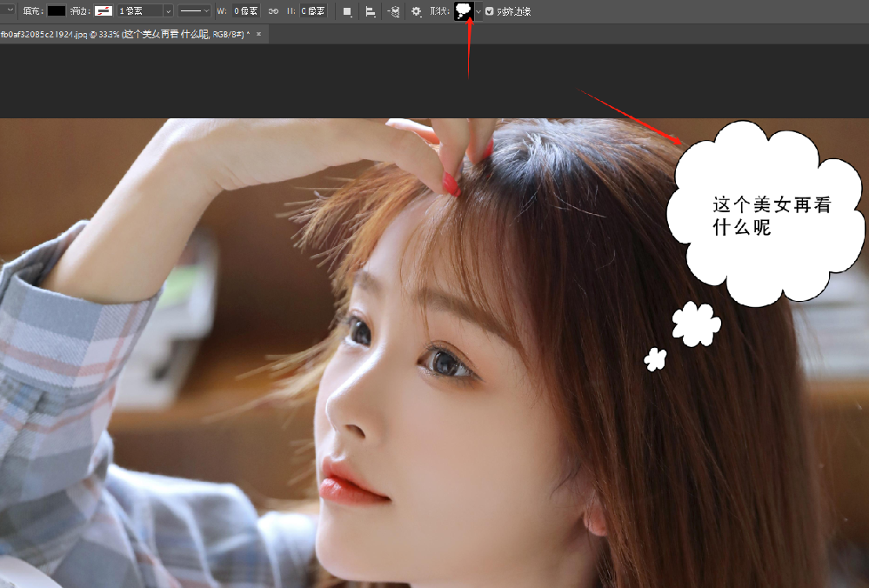Expand the custom shape picker arrow

click(478, 11)
